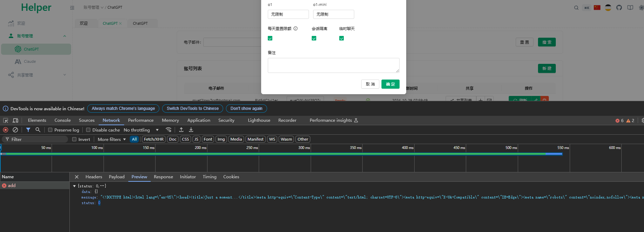This screenshot has width=644, height=232.
Task: Open the No throttling dropdown
Action: (141, 130)
